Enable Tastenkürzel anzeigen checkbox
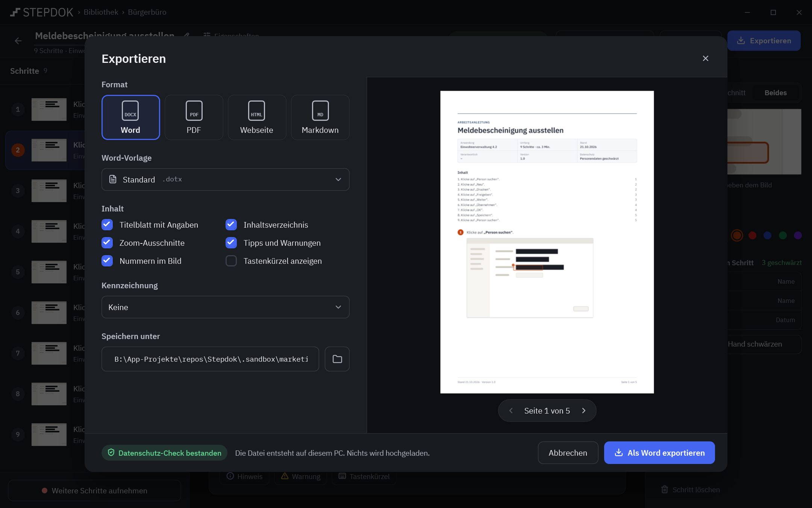Image resolution: width=812 pixels, height=508 pixels. pyautogui.click(x=231, y=261)
